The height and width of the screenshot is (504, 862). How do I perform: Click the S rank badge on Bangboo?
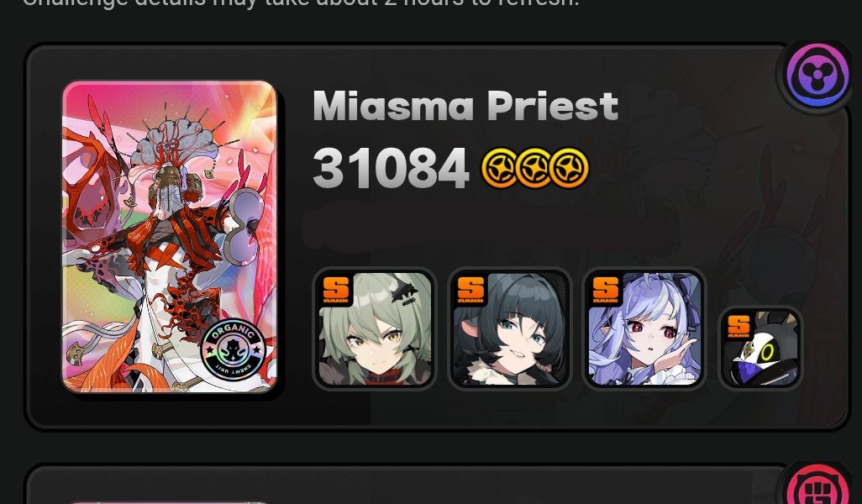pos(738,326)
